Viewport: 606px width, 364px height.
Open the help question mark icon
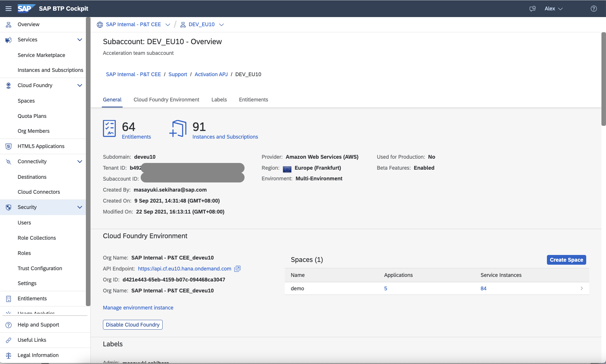tap(594, 9)
